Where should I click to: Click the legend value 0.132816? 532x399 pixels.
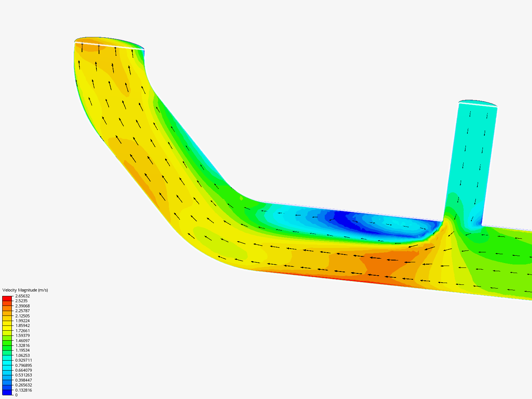coord(24,390)
